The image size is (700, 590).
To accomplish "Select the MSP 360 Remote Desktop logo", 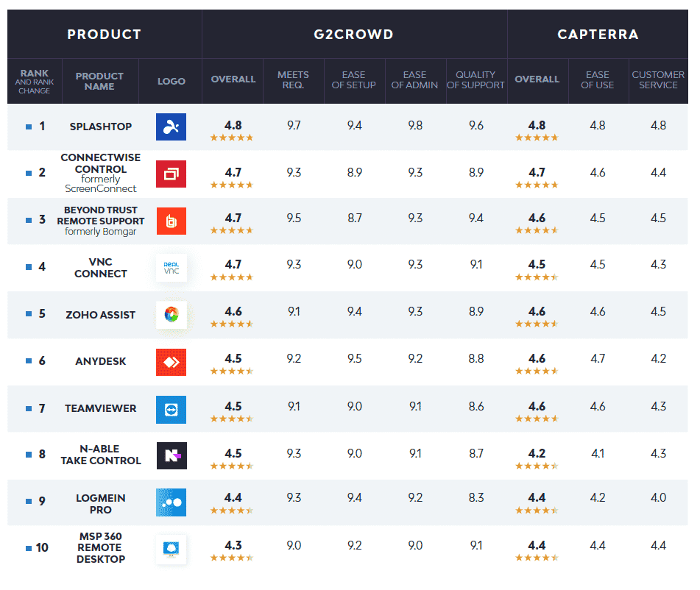I will (172, 549).
